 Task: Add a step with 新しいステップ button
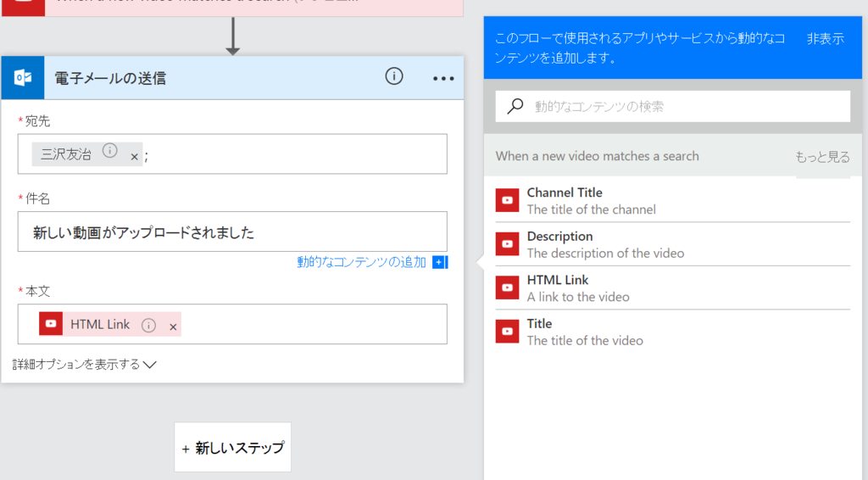point(232,447)
